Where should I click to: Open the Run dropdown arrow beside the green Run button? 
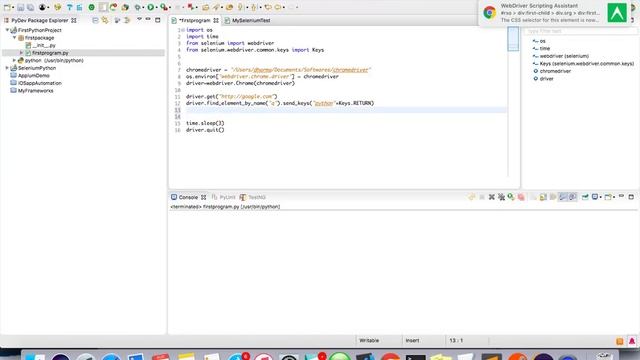click(x=157, y=8)
